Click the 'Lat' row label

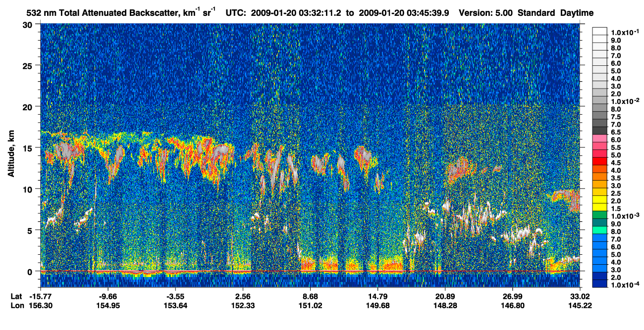[x=16, y=296]
